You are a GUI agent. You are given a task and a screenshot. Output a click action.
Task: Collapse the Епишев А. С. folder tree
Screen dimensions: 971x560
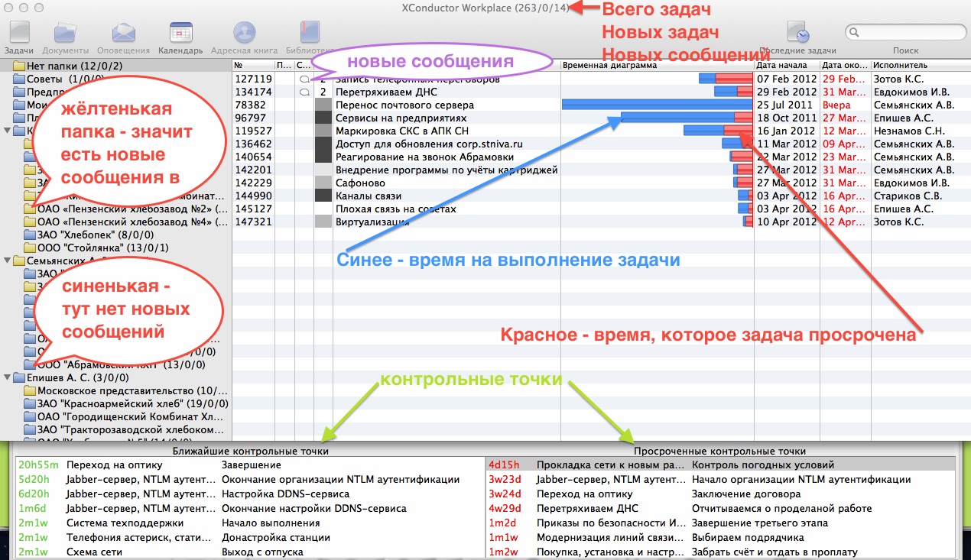(8, 377)
